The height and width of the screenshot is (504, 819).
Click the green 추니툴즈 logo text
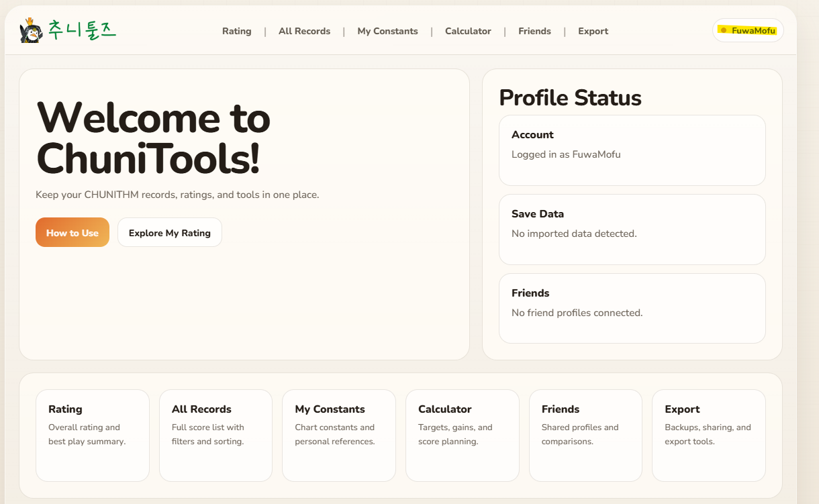[x=81, y=30]
